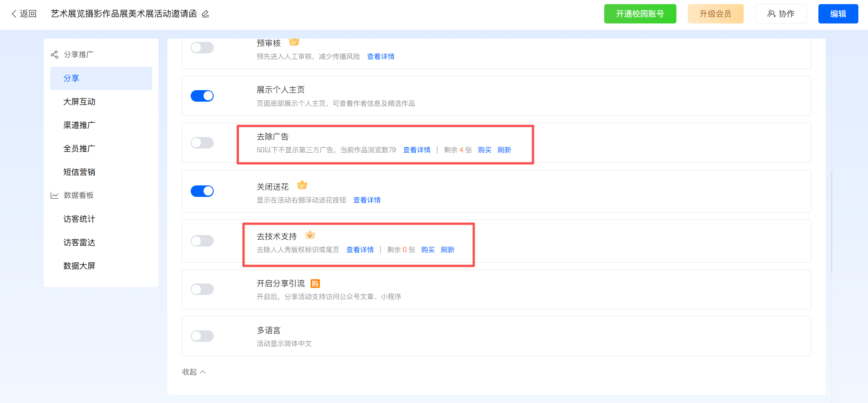Collapse the settings with 收起
The height and width of the screenshot is (403, 868).
point(193,372)
